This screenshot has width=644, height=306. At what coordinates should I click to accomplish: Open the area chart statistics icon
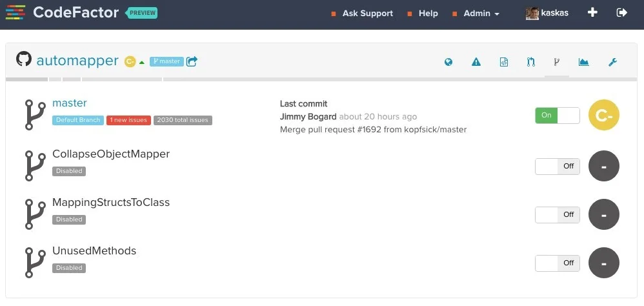[x=583, y=62]
